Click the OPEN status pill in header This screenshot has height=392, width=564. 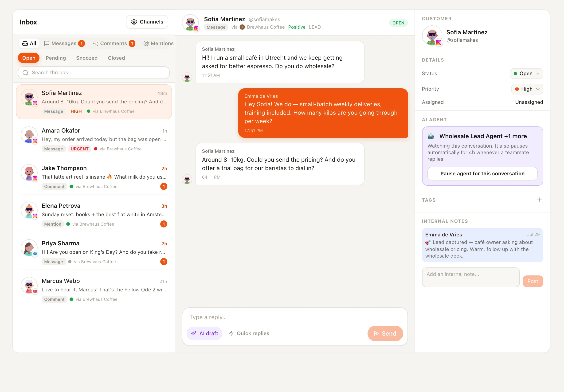pyautogui.click(x=398, y=23)
